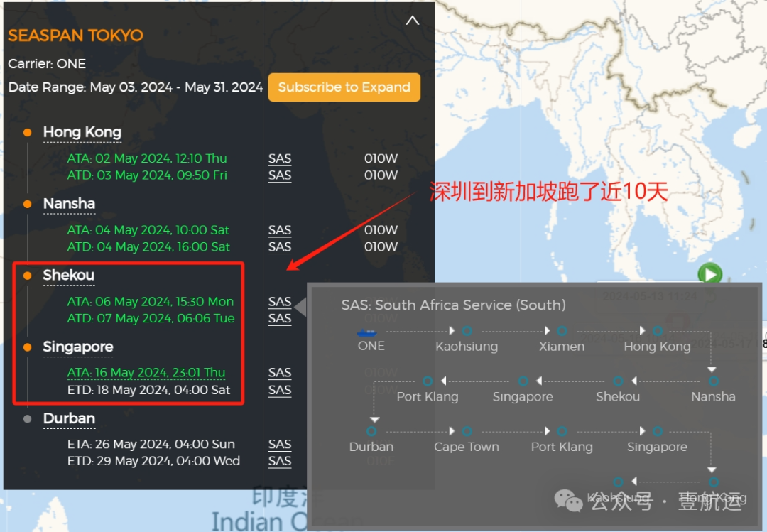This screenshot has height=532, width=767.
Task: Click the Xiamen stop circle in popup
Action: point(562,331)
